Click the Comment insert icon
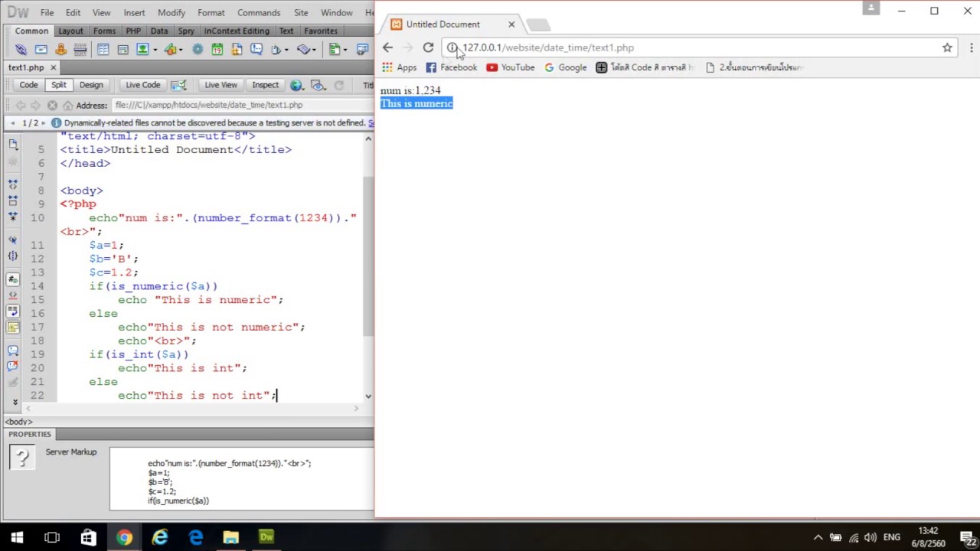 tap(256, 49)
